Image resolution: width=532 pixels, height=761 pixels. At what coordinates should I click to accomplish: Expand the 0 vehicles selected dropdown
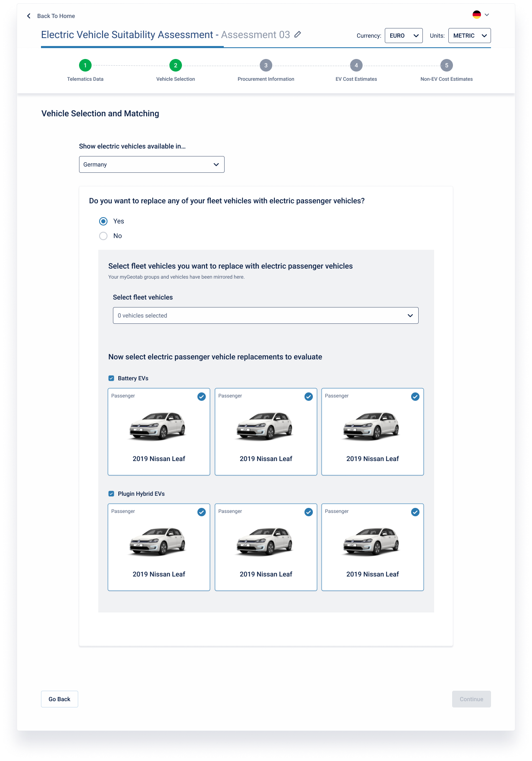pos(266,315)
